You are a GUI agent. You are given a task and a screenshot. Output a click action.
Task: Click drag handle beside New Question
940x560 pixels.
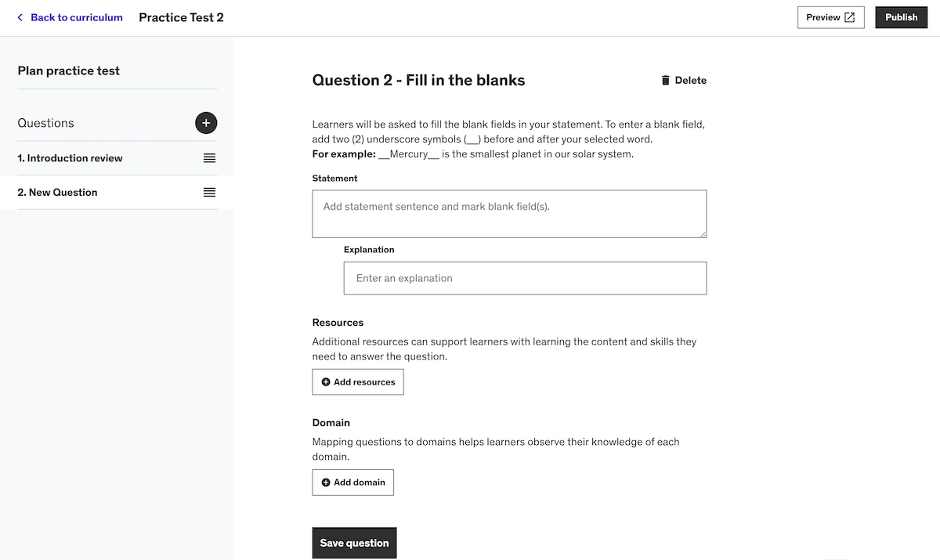coord(209,193)
